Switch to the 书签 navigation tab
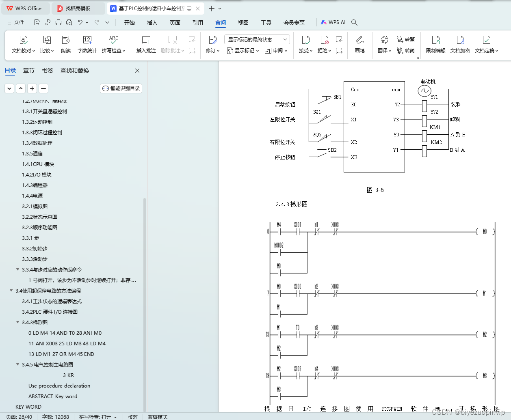The image size is (511, 420). pyautogui.click(x=48, y=71)
